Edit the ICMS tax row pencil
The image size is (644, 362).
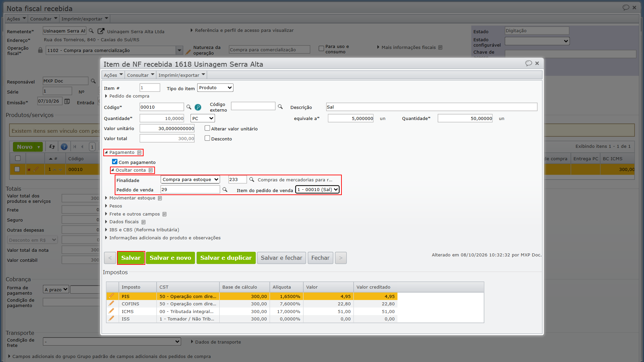coord(111,311)
